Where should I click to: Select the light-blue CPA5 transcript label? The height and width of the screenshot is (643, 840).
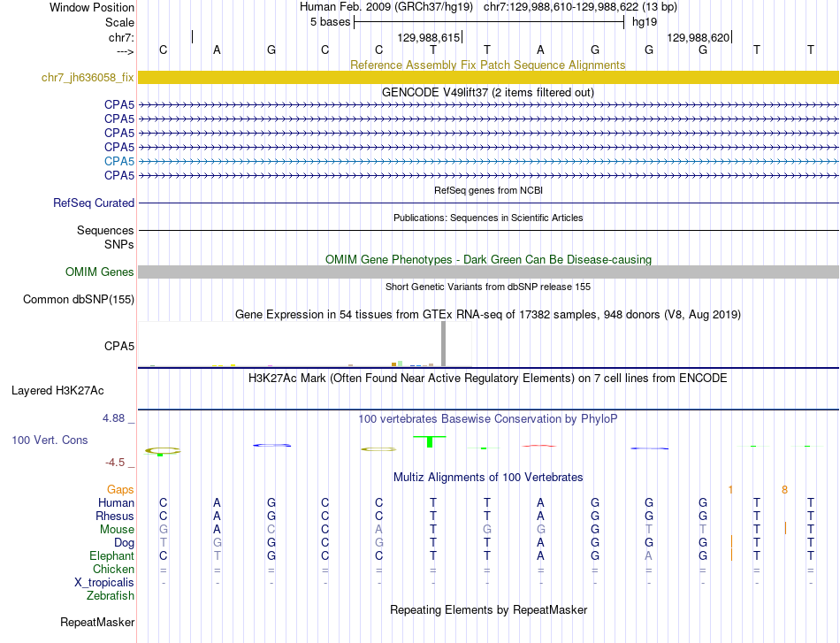[x=119, y=161]
